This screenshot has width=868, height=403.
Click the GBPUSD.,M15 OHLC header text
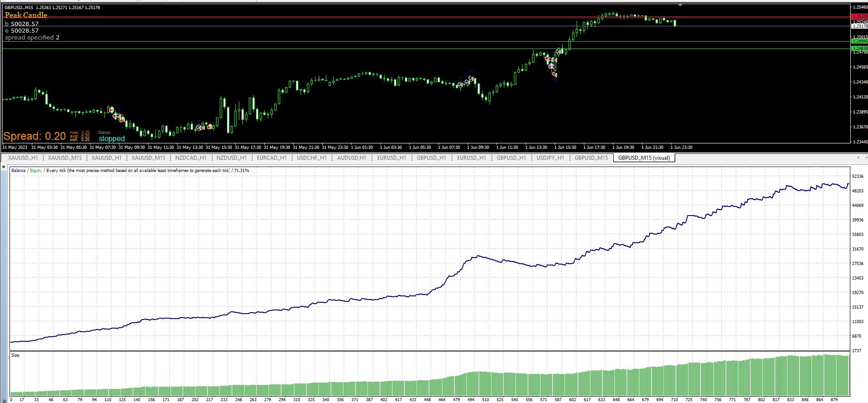(x=52, y=8)
